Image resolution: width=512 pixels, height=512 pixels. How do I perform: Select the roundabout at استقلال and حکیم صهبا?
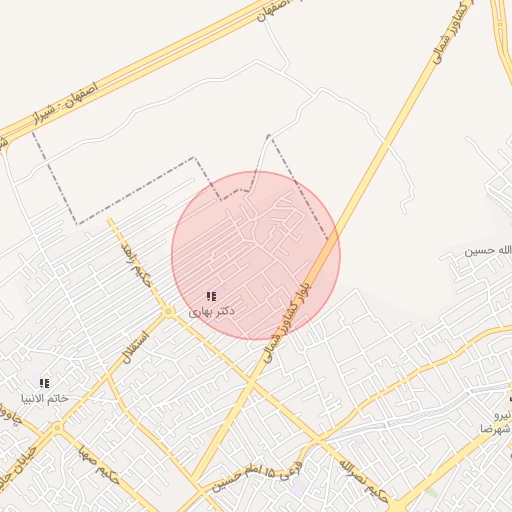[57, 427]
